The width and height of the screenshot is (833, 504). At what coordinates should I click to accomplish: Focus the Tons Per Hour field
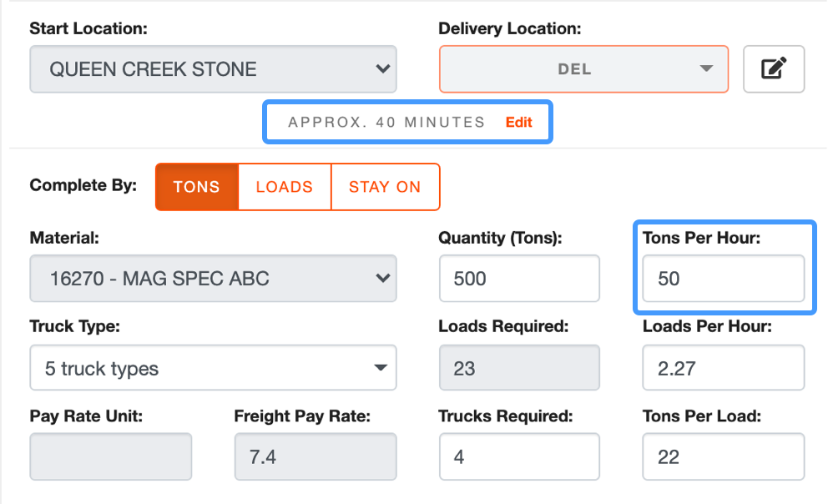click(x=723, y=279)
